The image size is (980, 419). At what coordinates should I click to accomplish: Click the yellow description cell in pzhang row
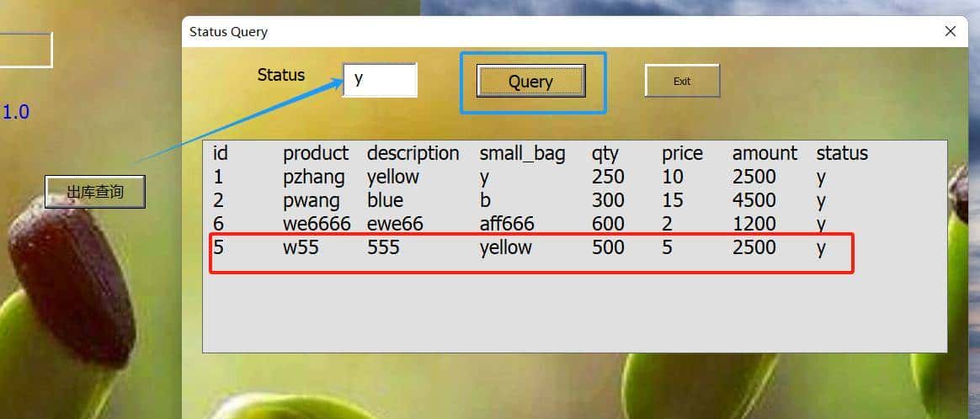[x=393, y=178]
